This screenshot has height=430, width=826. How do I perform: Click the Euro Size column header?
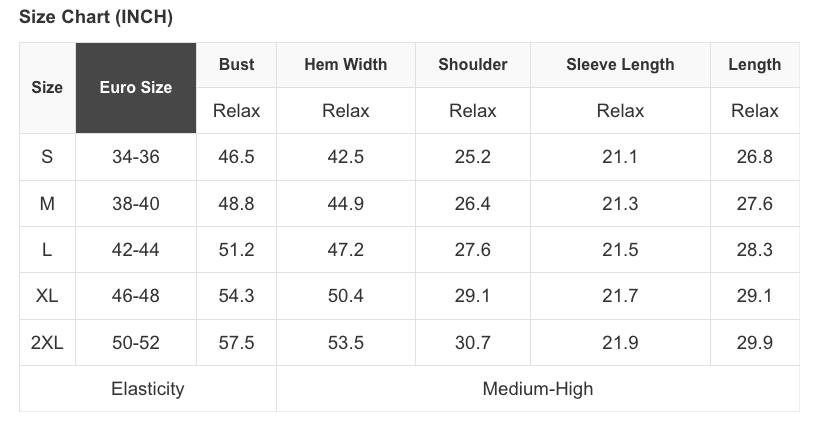click(x=136, y=88)
